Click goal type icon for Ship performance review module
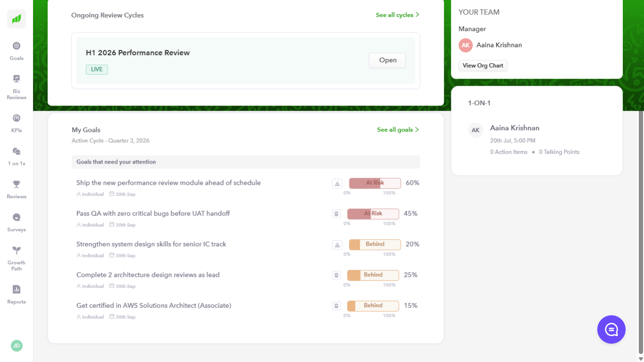Image resolution: width=644 pixels, height=362 pixels. 337,183
